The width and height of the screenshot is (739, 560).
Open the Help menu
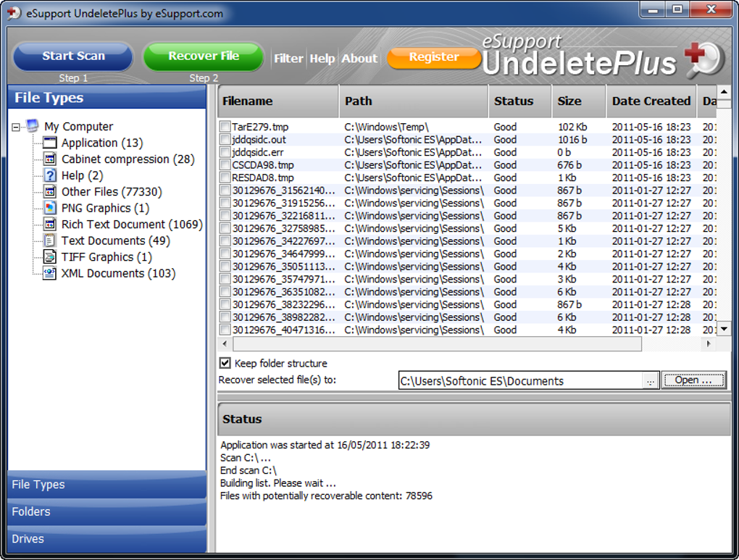322,59
